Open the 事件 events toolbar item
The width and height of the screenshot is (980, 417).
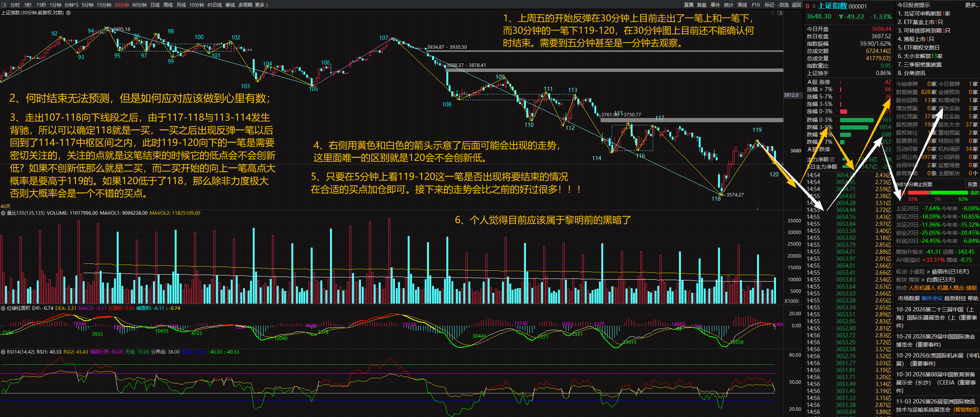pos(715,5)
